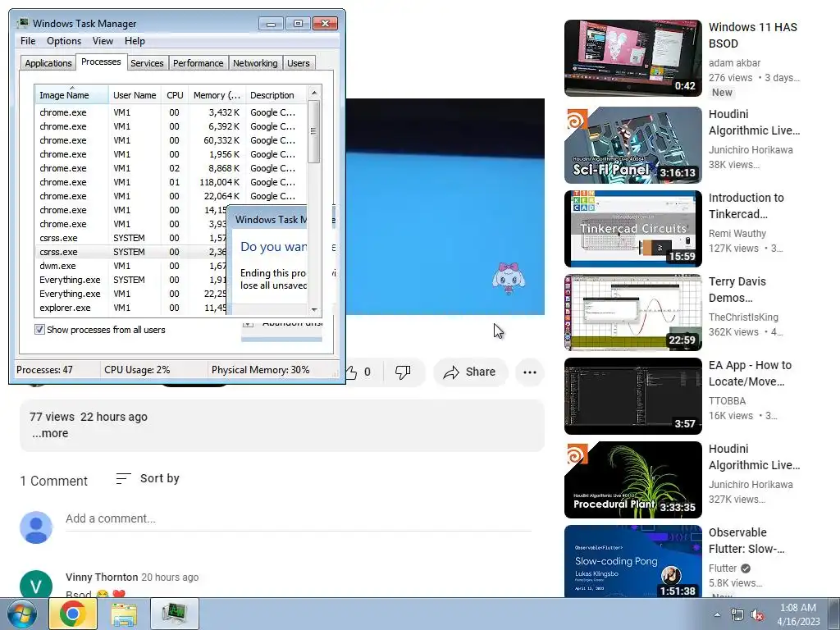840x630 pixels.
Task: Open the Windows Start menu orb
Action: [22, 614]
